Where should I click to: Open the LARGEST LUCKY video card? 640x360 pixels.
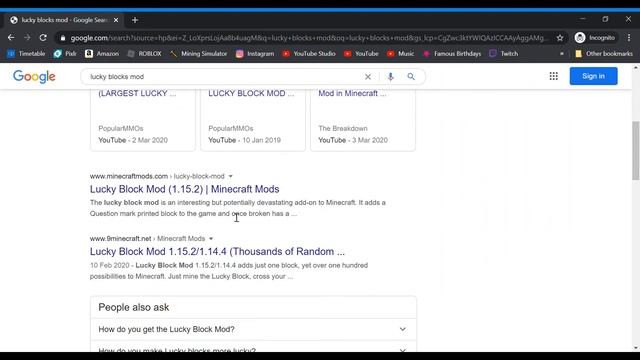[x=142, y=120]
